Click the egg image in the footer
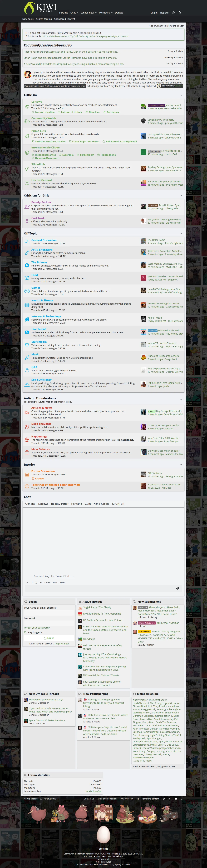 point(103,835)
